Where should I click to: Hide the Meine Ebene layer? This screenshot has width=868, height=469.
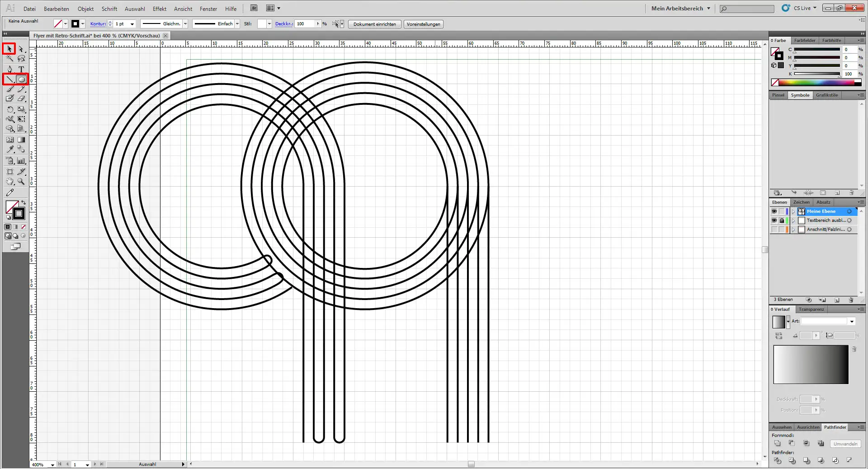point(774,211)
